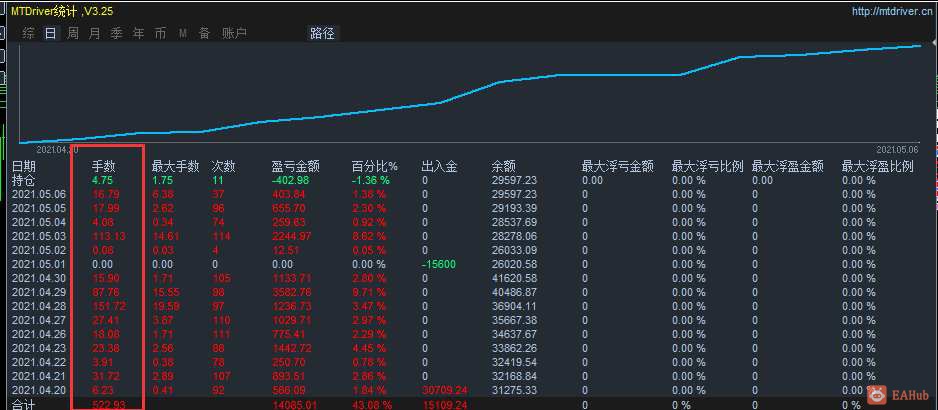Click the MTDriver统计 V3.25 title
The image size is (938, 410).
tap(62, 11)
